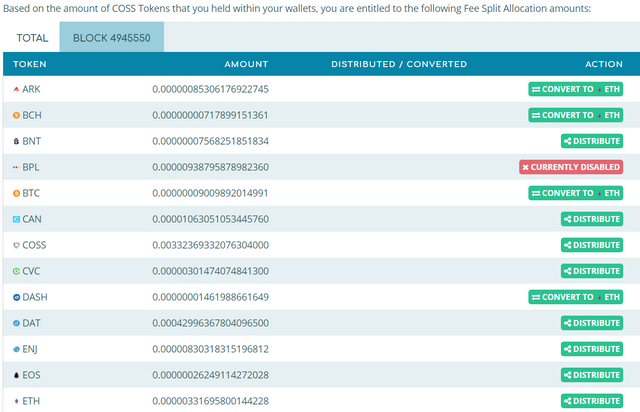Select the BTC token name
The height and width of the screenshot is (412, 640).
pos(31,193)
